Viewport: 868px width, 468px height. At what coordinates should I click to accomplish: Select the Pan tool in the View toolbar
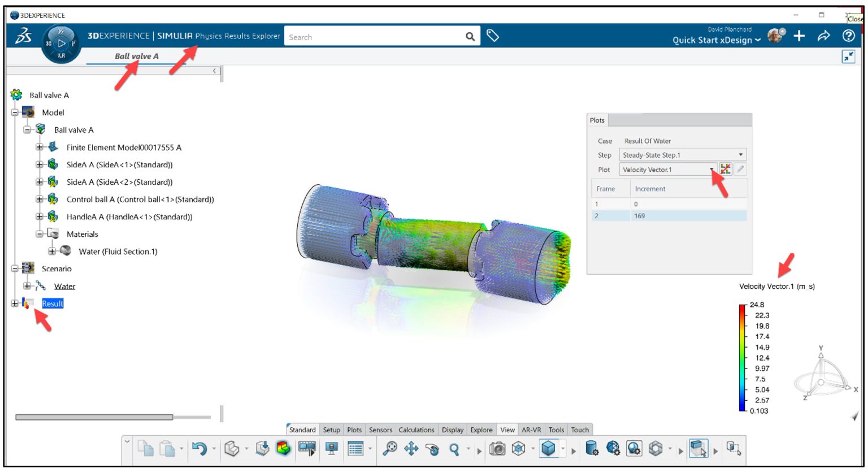coord(412,449)
